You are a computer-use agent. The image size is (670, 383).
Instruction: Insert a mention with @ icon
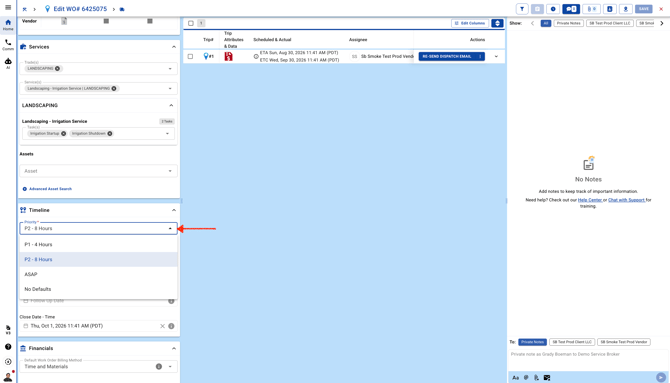526,377
